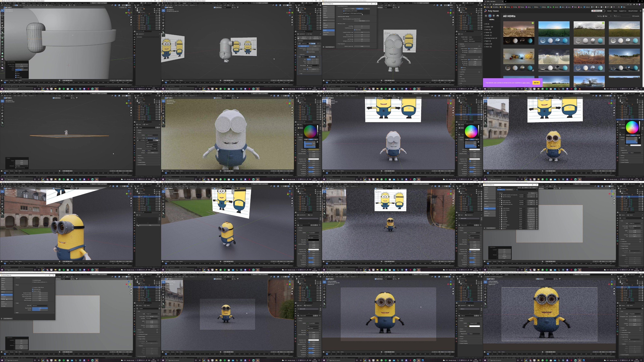Click the Poly Haven search field

coord(622,16)
